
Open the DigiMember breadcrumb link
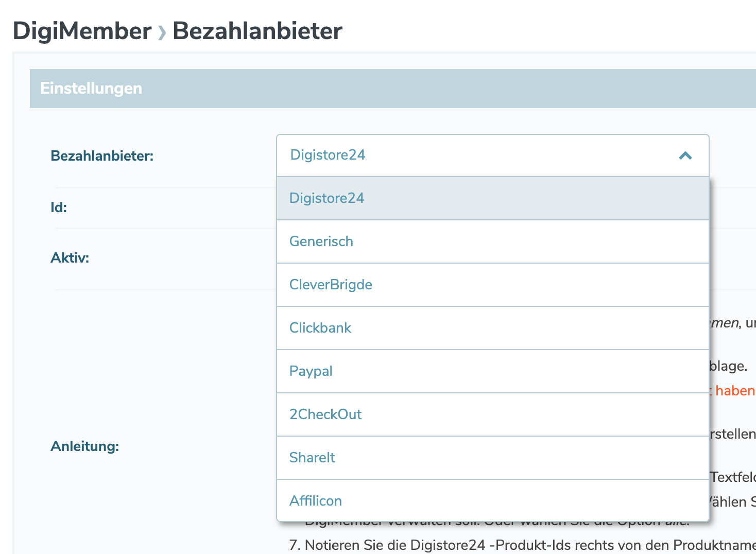pyautogui.click(x=80, y=31)
